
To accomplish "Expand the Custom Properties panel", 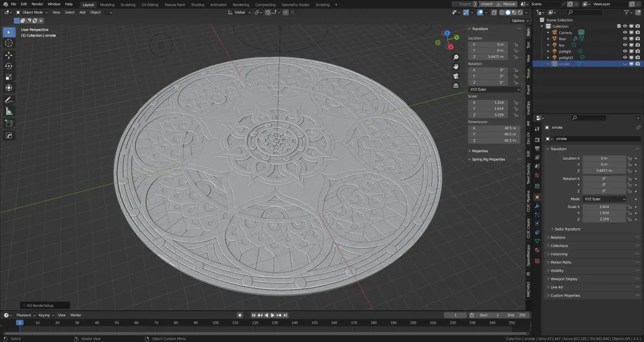I will pyautogui.click(x=565, y=295).
